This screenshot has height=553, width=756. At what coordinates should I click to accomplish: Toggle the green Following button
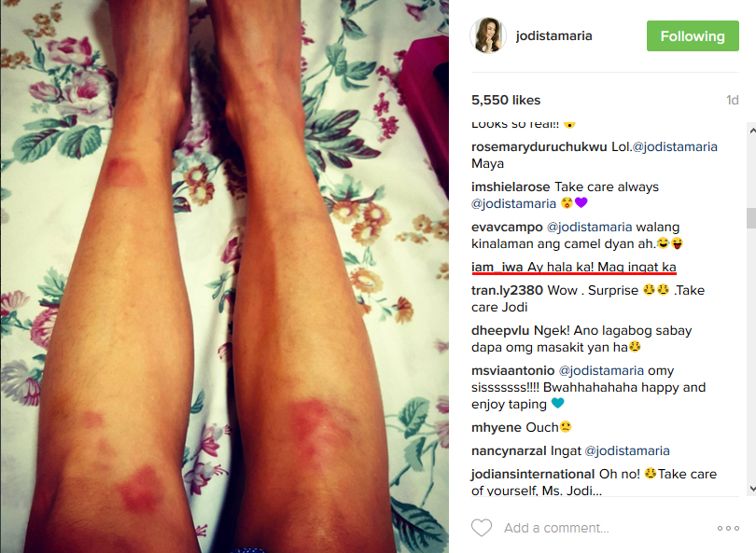(x=693, y=36)
